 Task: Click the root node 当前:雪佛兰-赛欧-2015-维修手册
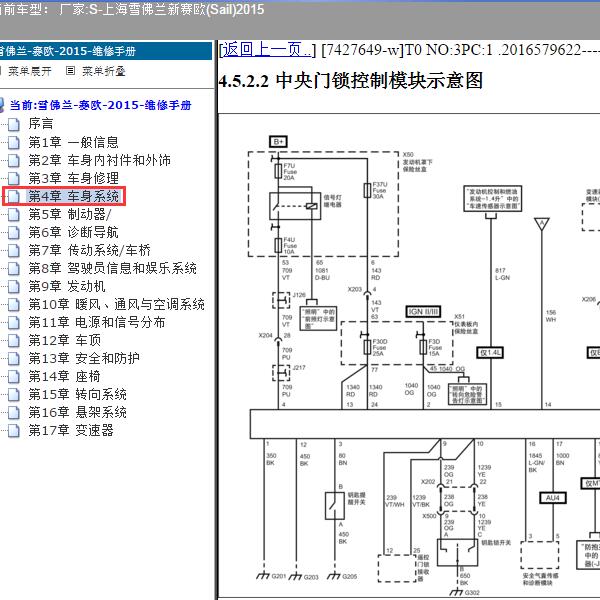coord(100,105)
